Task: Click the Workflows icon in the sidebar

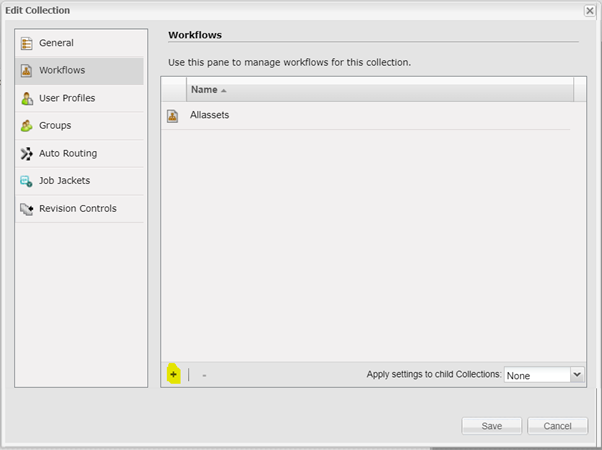Action: click(26, 71)
